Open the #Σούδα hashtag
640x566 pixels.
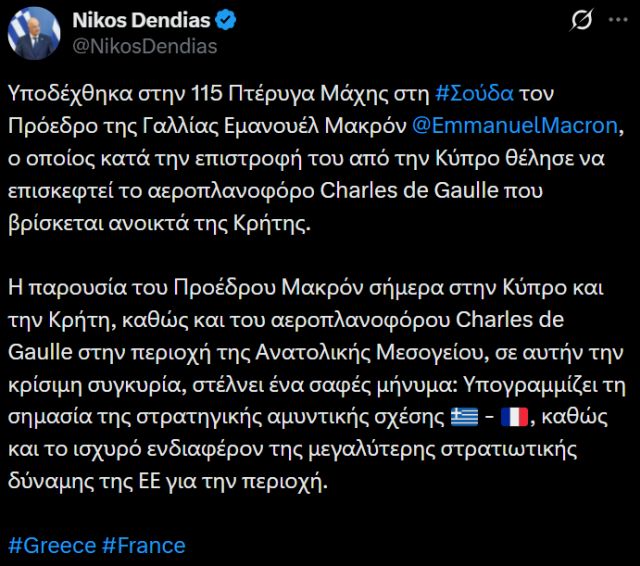point(476,95)
